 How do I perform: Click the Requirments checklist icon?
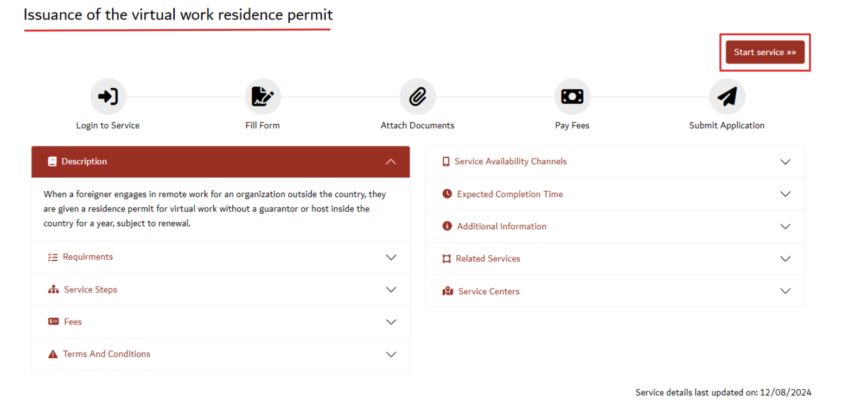coord(53,257)
